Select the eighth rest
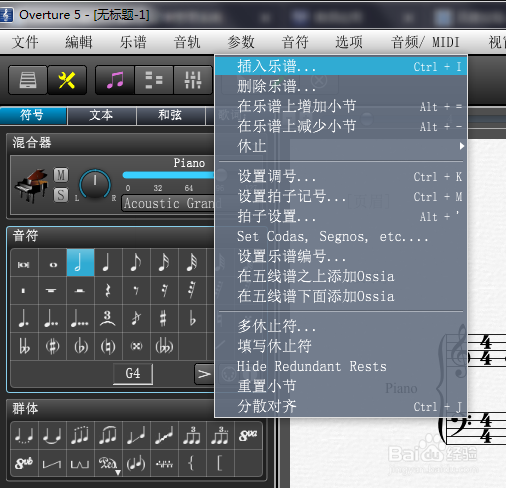The image size is (506, 488). tap(136, 290)
